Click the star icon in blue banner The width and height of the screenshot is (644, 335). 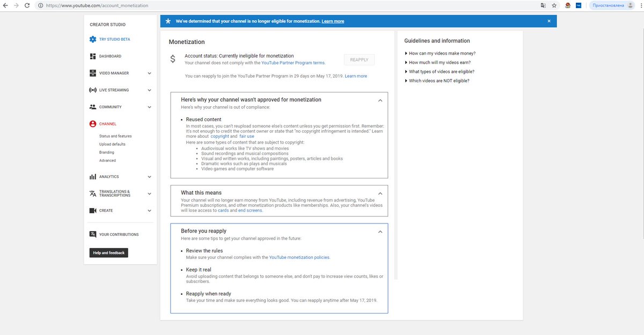168,21
